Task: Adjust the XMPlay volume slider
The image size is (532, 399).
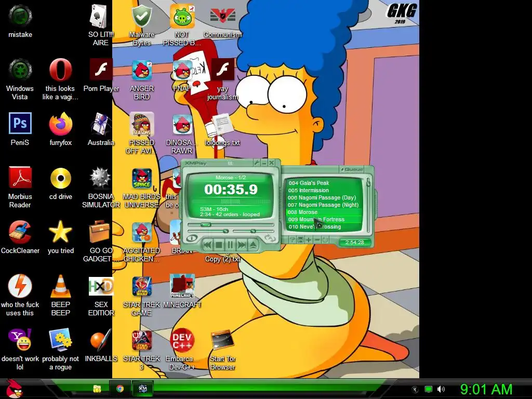Action: 208,231
